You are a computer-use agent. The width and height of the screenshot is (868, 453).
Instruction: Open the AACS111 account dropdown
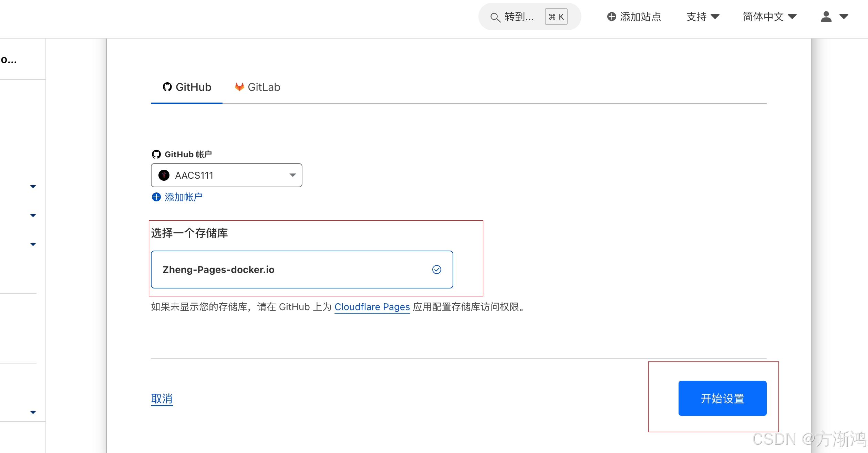coord(292,175)
